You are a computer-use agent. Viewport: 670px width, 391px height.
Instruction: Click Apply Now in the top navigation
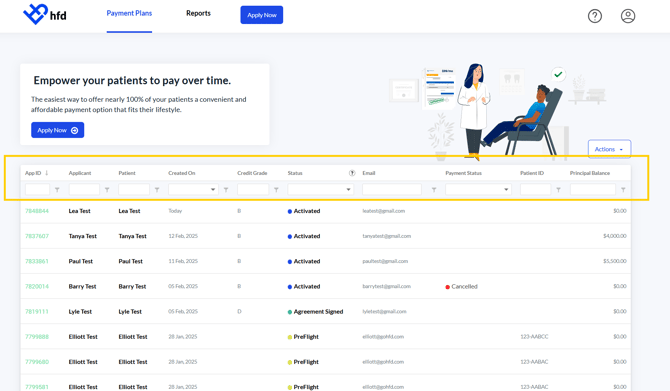click(262, 15)
